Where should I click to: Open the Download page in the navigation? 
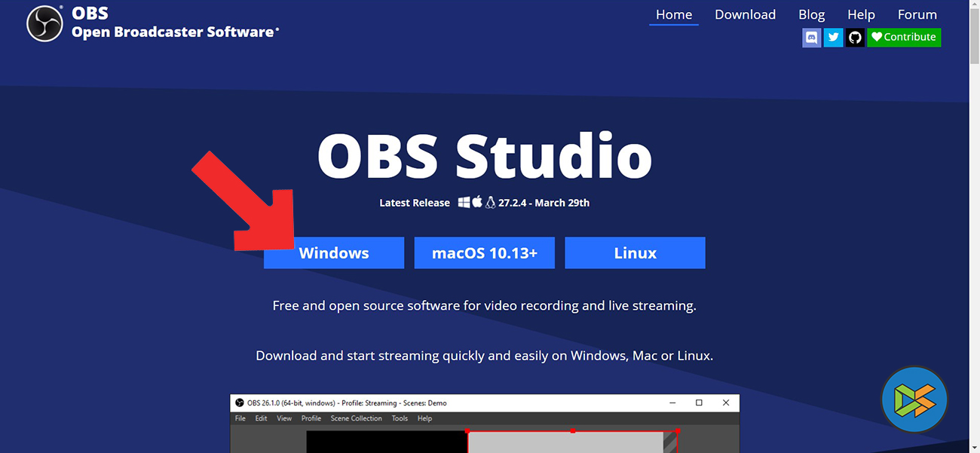coord(745,14)
